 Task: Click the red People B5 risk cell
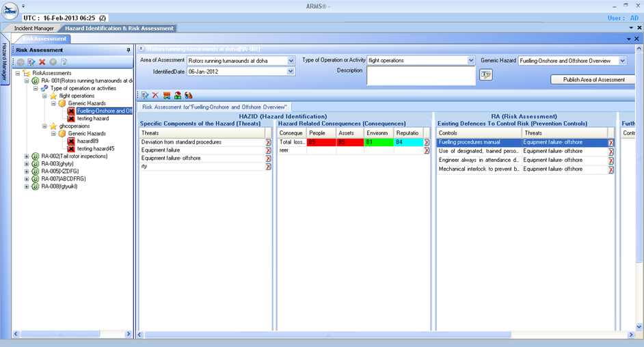[x=321, y=142]
